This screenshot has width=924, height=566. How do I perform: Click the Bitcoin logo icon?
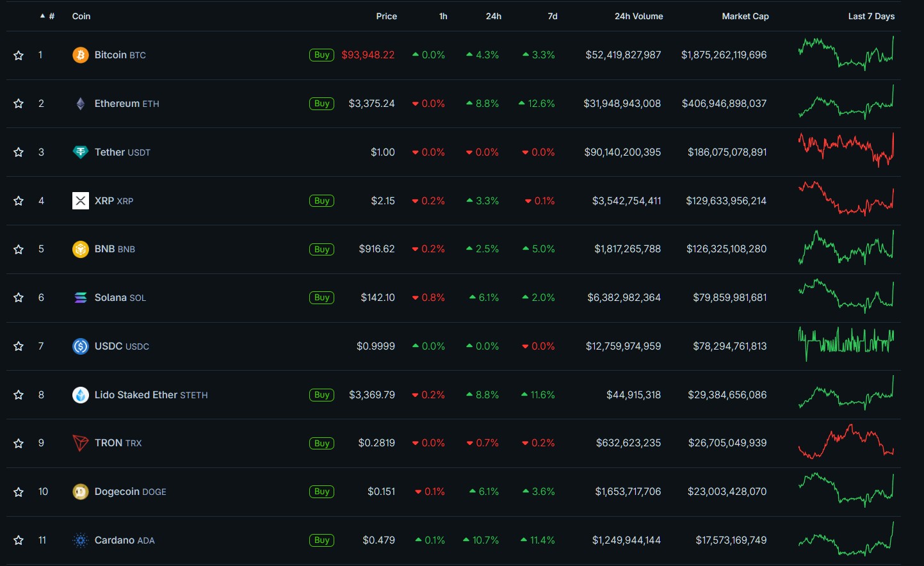tap(80, 55)
